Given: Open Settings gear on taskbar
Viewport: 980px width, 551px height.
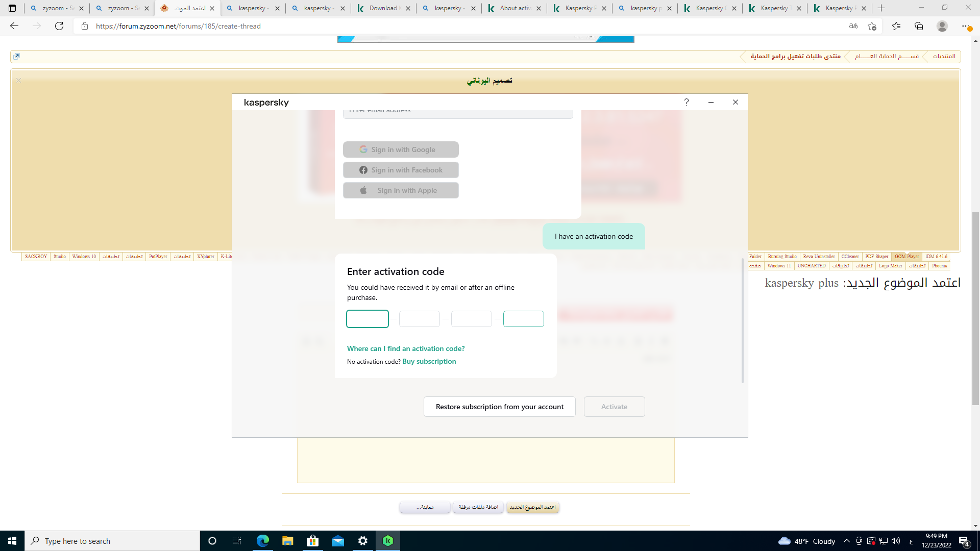Looking at the screenshot, I should tap(363, 541).
